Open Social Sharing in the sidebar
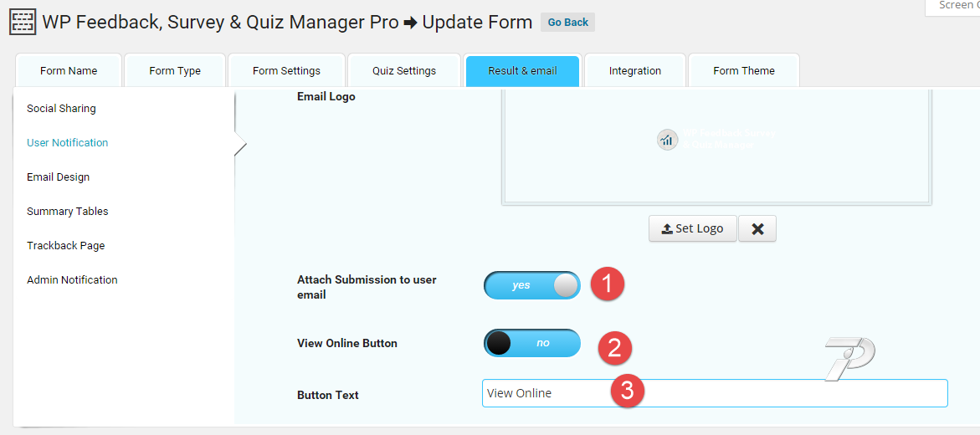Image resolution: width=980 pixels, height=435 pixels. pyautogui.click(x=61, y=109)
